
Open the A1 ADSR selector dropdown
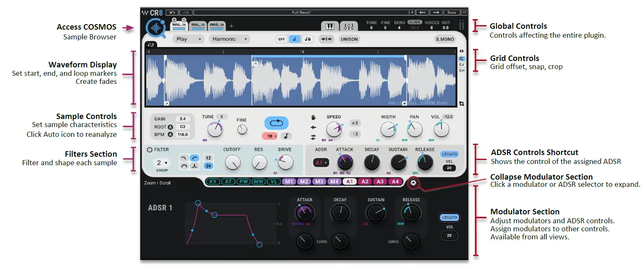coord(321,162)
